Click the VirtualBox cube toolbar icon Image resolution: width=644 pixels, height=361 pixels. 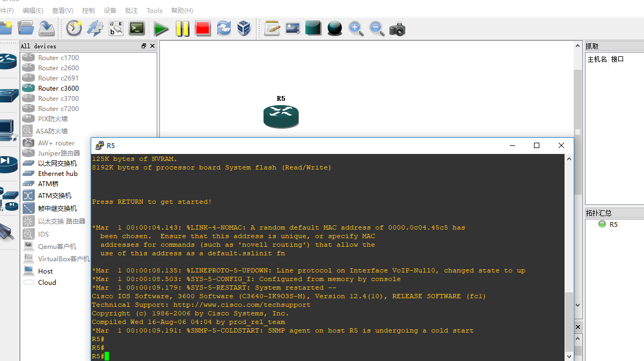244,28
